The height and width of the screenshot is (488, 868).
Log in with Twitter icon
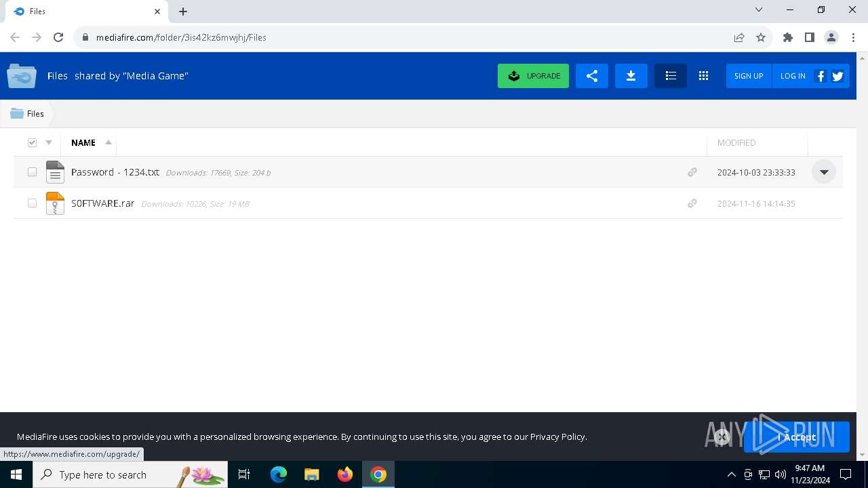coord(838,76)
